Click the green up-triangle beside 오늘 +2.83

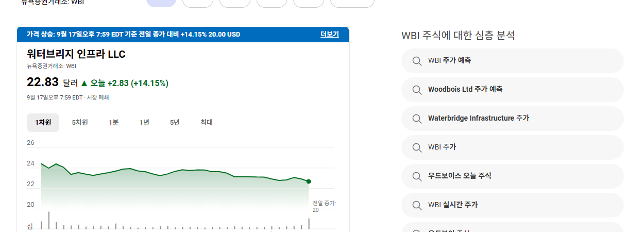pyautogui.click(x=84, y=83)
